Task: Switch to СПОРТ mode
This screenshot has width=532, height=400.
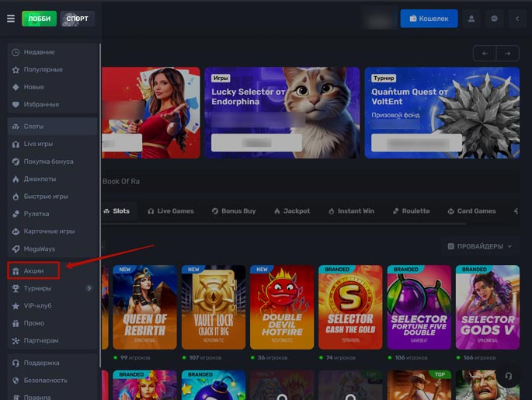Action: [x=77, y=19]
